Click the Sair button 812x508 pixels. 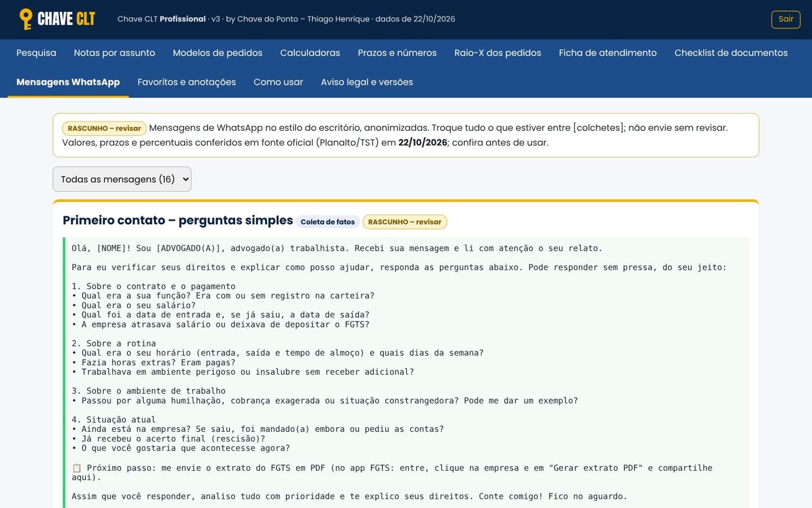coord(785,19)
